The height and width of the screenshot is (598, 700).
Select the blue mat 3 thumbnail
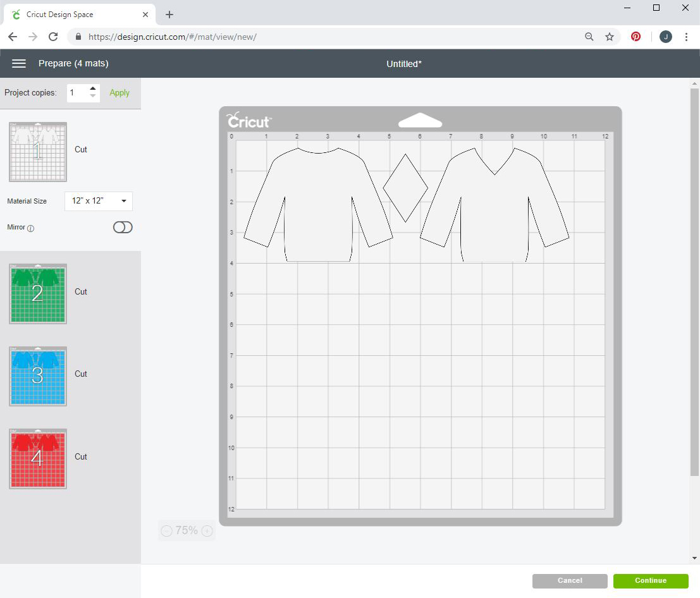38,376
